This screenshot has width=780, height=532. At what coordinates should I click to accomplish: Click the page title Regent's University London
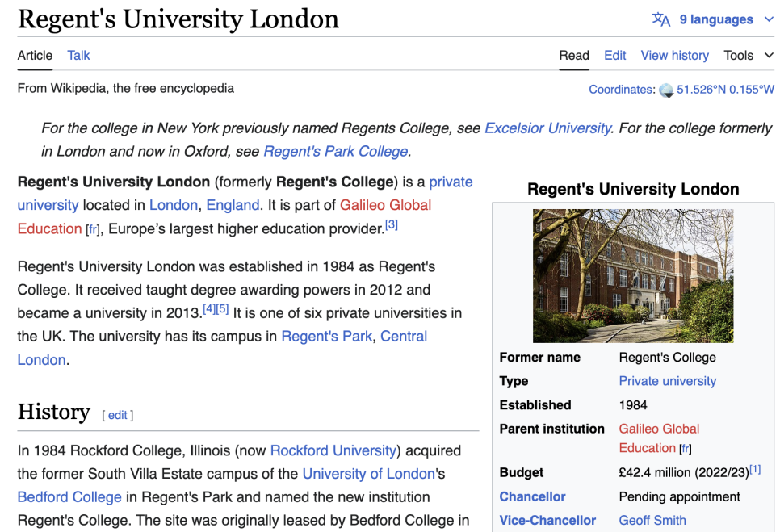[x=178, y=19]
